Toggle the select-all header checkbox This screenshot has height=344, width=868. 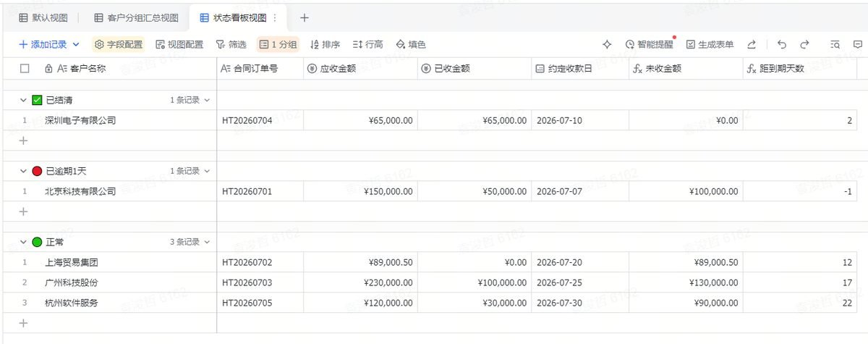click(x=25, y=69)
